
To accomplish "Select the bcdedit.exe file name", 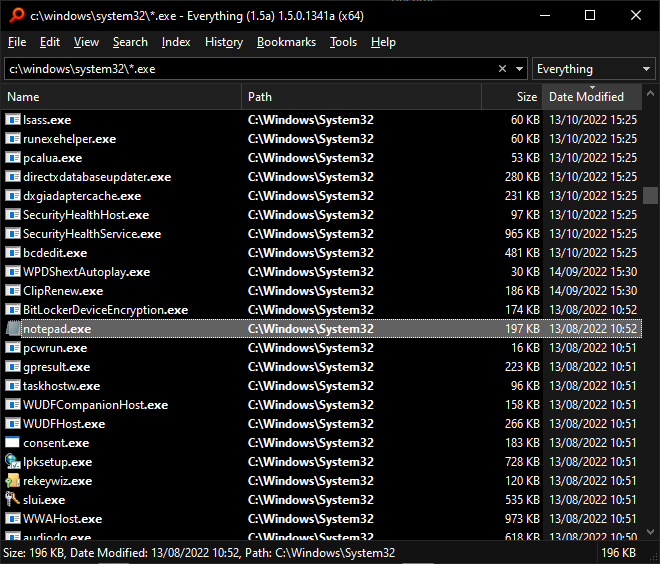I will pyautogui.click(x=55, y=253).
